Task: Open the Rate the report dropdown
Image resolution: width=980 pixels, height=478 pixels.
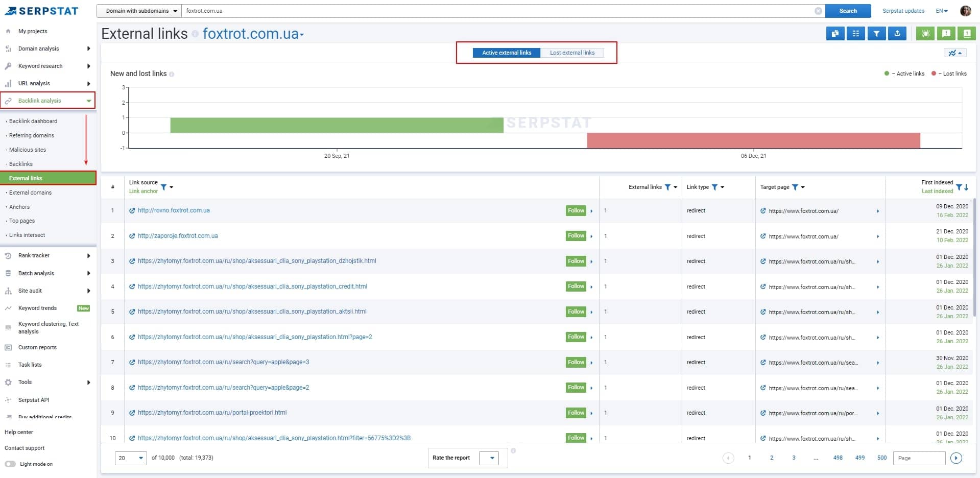Action: coord(489,458)
